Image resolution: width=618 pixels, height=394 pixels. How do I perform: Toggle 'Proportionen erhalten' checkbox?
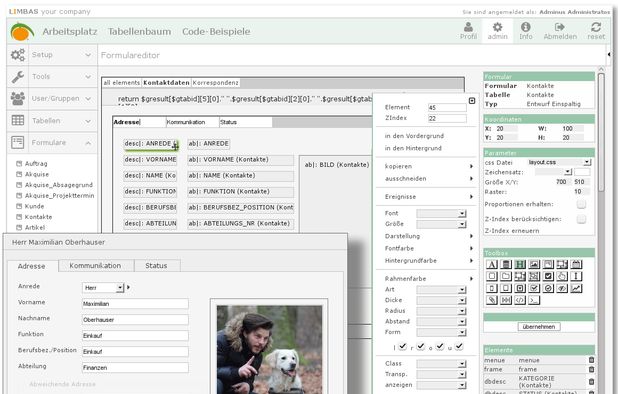point(581,204)
